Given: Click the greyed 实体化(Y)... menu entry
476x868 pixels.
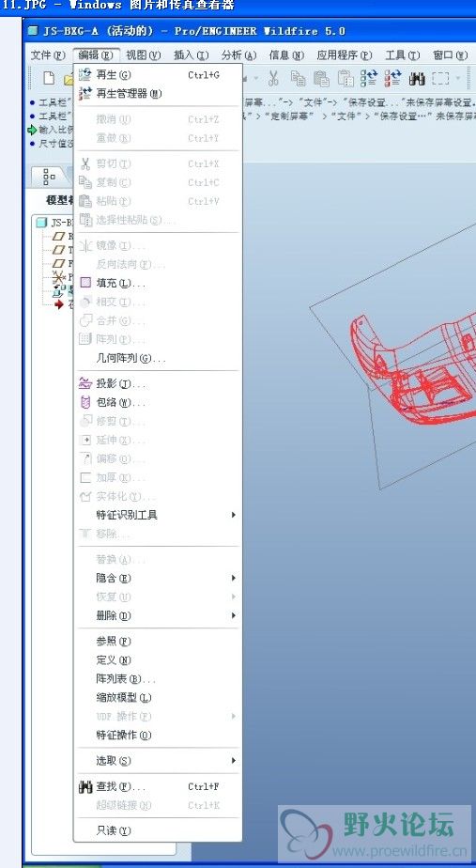Looking at the screenshot, I should tap(159, 497).
